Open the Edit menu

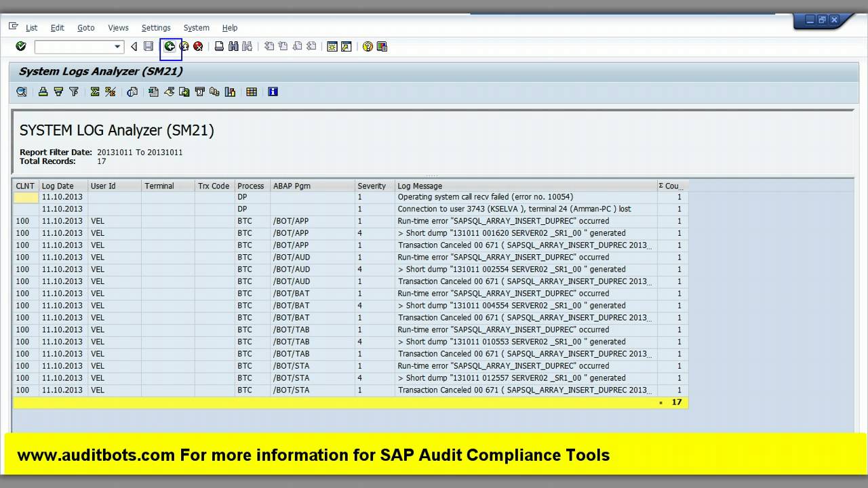click(58, 28)
